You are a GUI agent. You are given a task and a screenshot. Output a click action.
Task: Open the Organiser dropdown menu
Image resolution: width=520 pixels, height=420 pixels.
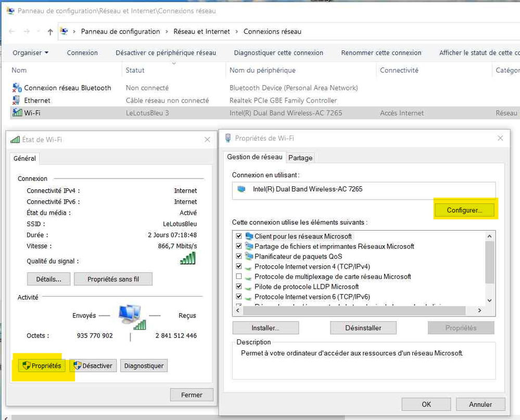coord(31,53)
